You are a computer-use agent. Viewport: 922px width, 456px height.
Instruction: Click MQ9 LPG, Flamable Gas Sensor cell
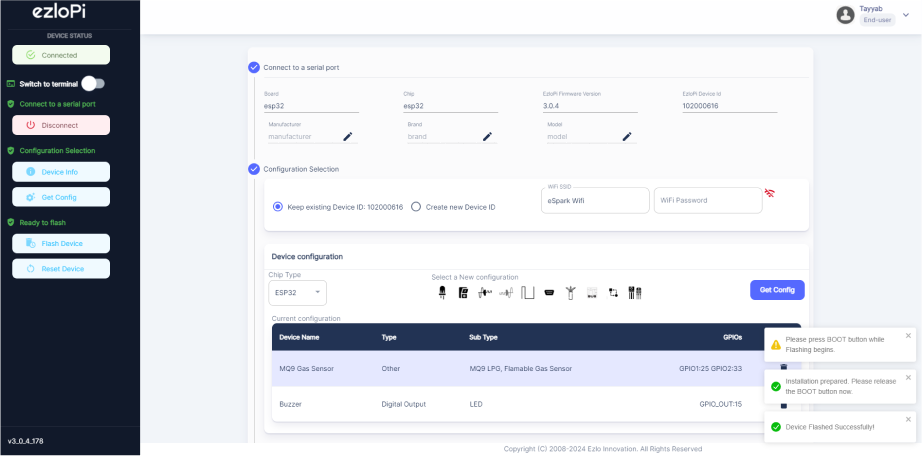[x=520, y=368]
